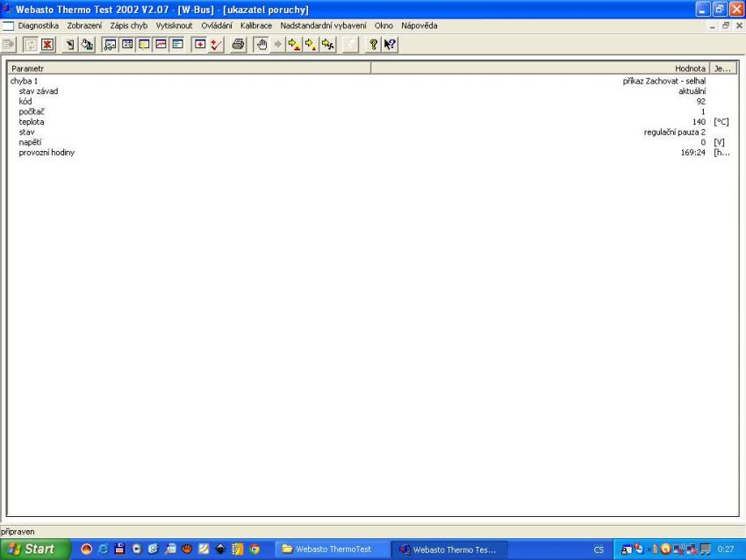Click the phone handset toolbar icon
This screenshot has height=560, width=746.
70,45
